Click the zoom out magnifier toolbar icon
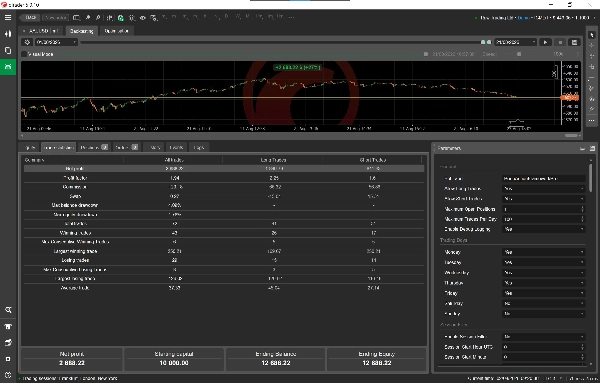This screenshot has width=600, height=383. coord(98,18)
